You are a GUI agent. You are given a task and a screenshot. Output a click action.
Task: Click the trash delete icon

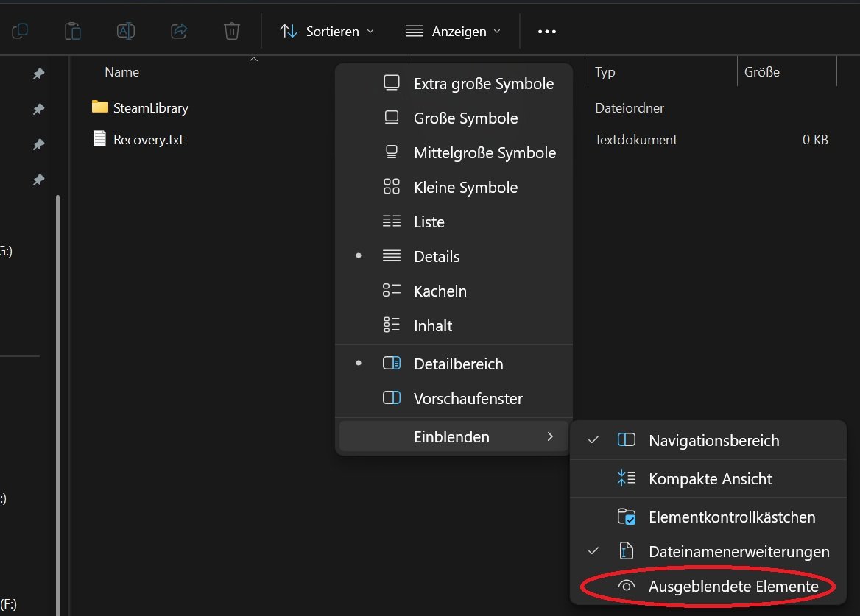pyautogui.click(x=231, y=31)
